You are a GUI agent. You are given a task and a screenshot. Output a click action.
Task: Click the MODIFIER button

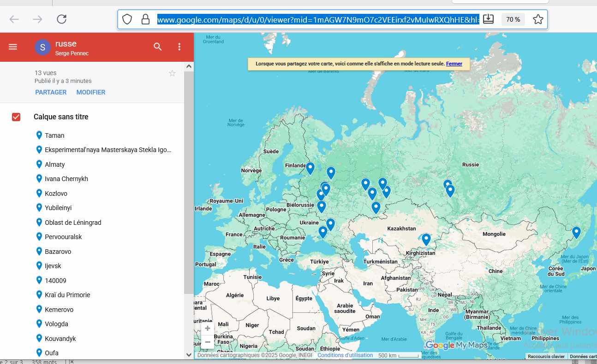pyautogui.click(x=91, y=92)
